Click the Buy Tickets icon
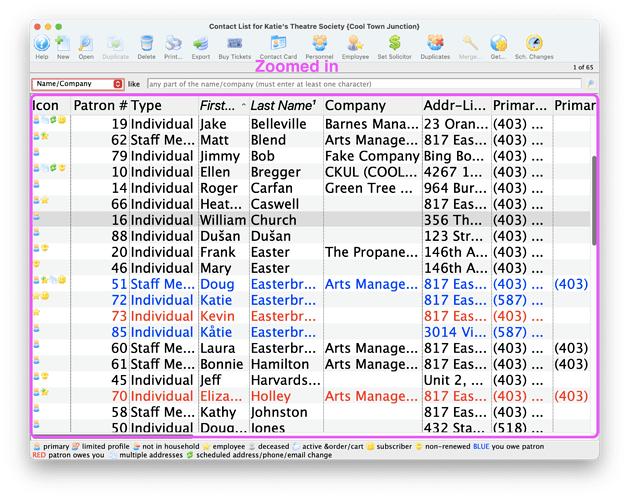 tap(235, 43)
